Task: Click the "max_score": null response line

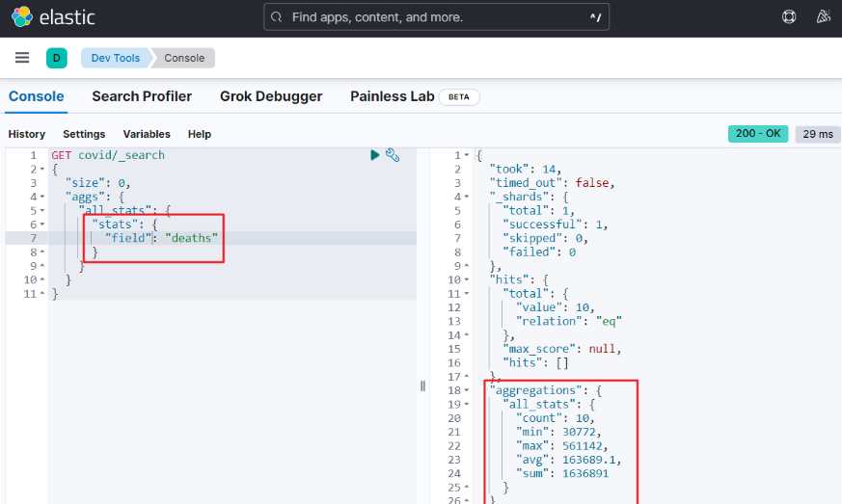Action: click(x=561, y=349)
